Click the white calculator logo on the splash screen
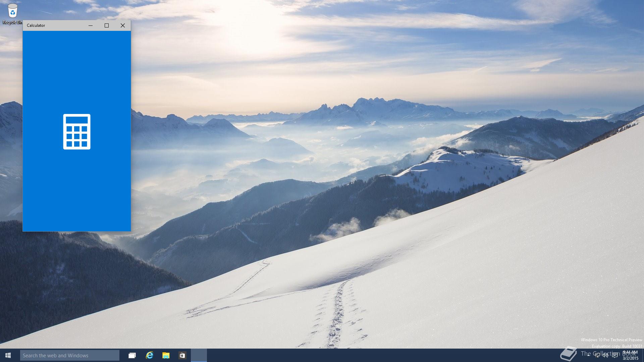Image resolution: width=644 pixels, height=362 pixels. coord(77,132)
